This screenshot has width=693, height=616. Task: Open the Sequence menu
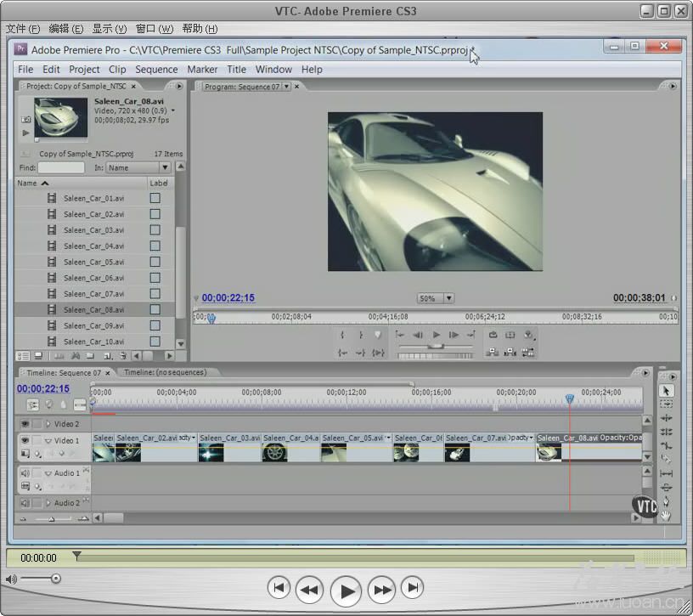point(156,70)
